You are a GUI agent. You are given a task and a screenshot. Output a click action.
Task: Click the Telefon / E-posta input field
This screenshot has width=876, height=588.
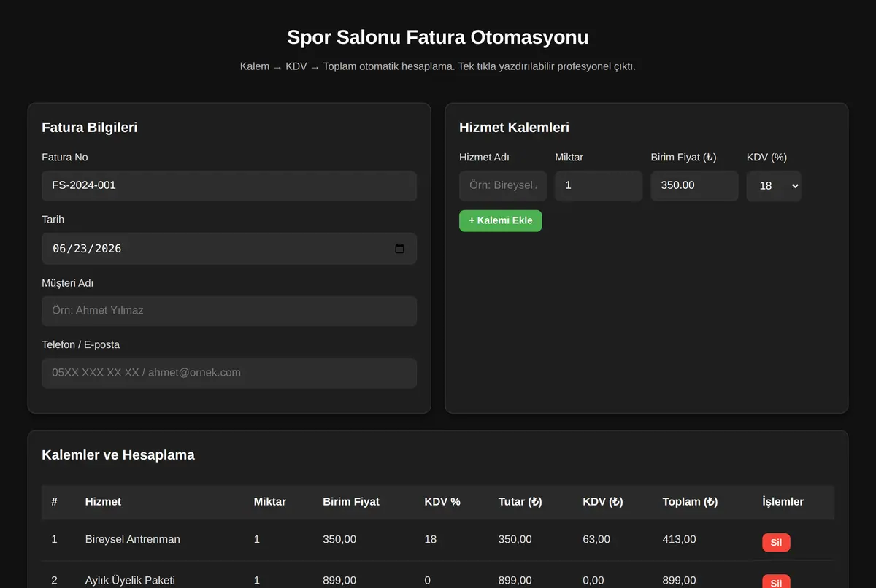pyautogui.click(x=229, y=373)
